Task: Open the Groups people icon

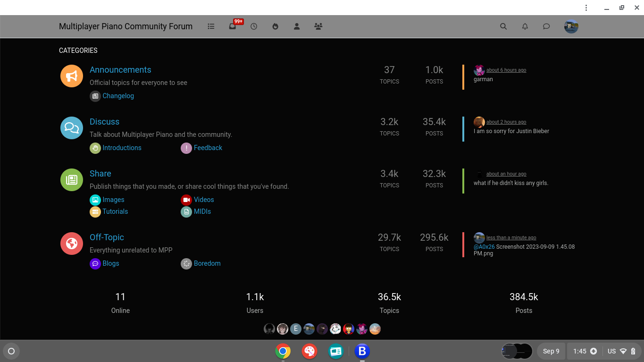Action: point(318,26)
